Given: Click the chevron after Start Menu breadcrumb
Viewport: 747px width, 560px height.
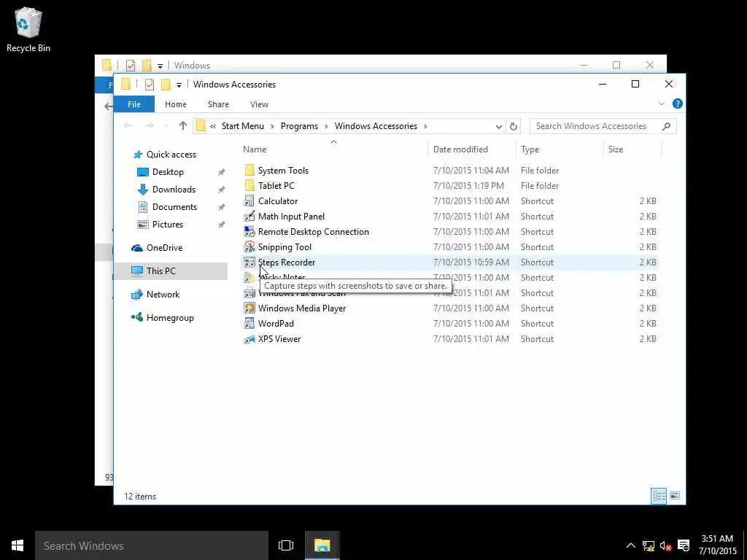Looking at the screenshot, I should point(272,126).
